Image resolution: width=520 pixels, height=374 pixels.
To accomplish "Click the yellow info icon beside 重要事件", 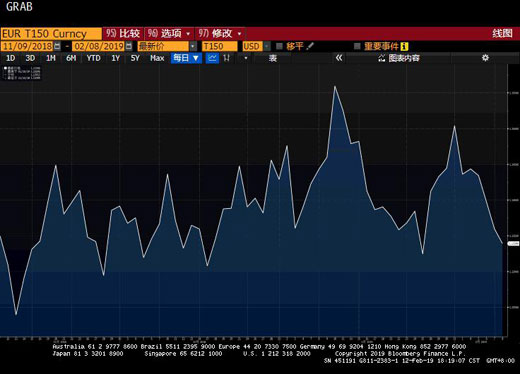I will coord(404,46).
